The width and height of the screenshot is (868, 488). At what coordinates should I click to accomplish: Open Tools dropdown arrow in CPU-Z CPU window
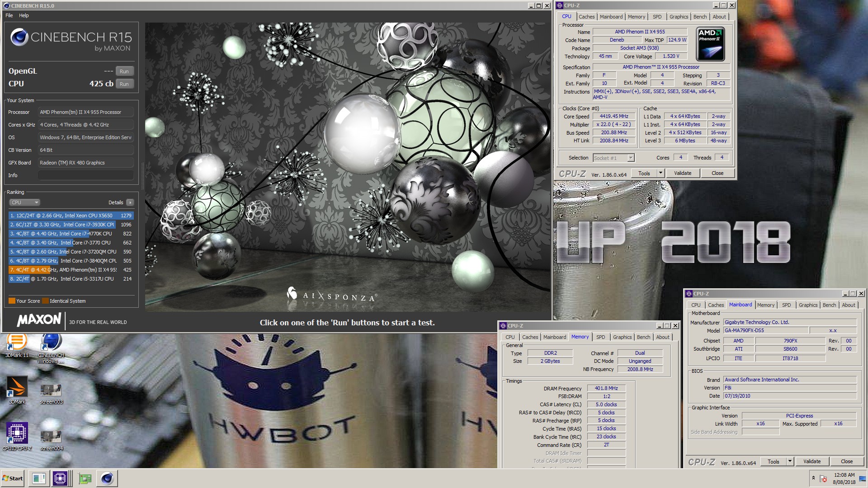[660, 173]
